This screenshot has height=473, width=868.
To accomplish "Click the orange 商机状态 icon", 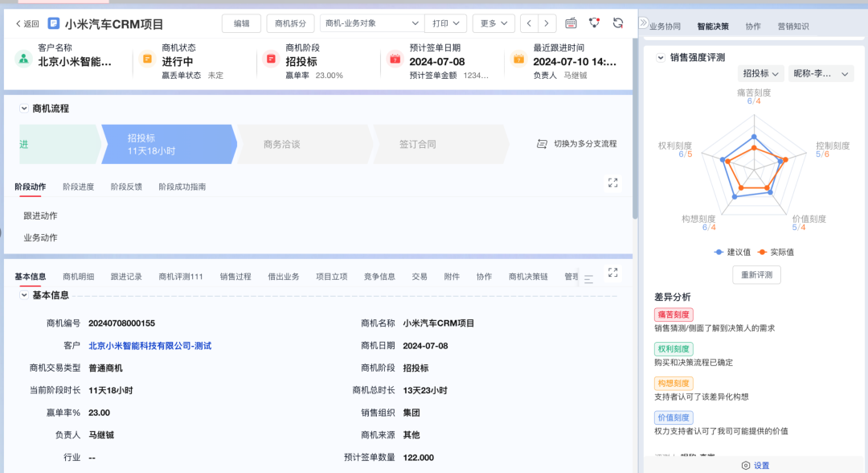I will 147,59.
